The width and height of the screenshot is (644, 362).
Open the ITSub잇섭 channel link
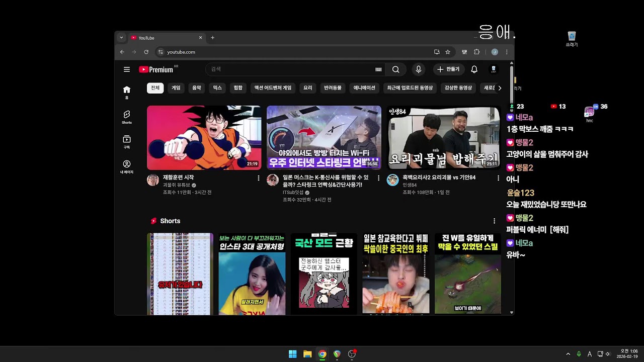(293, 193)
